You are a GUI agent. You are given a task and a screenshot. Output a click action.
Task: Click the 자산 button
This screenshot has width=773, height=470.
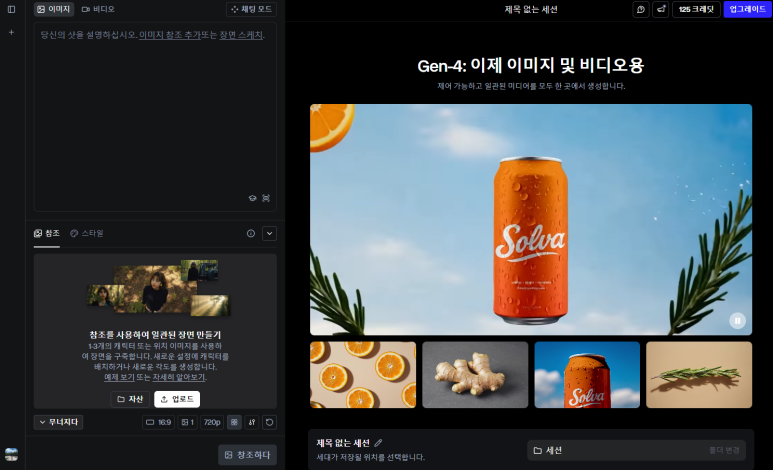(x=130, y=399)
